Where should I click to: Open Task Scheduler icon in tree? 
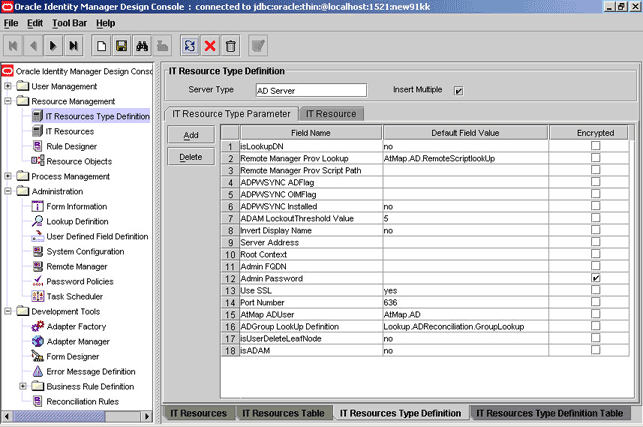(37, 296)
